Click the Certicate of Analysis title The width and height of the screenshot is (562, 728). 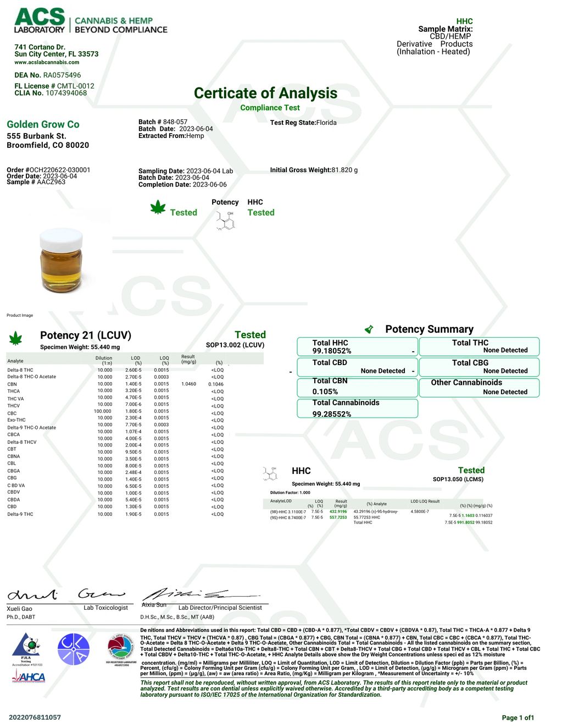[x=265, y=93]
